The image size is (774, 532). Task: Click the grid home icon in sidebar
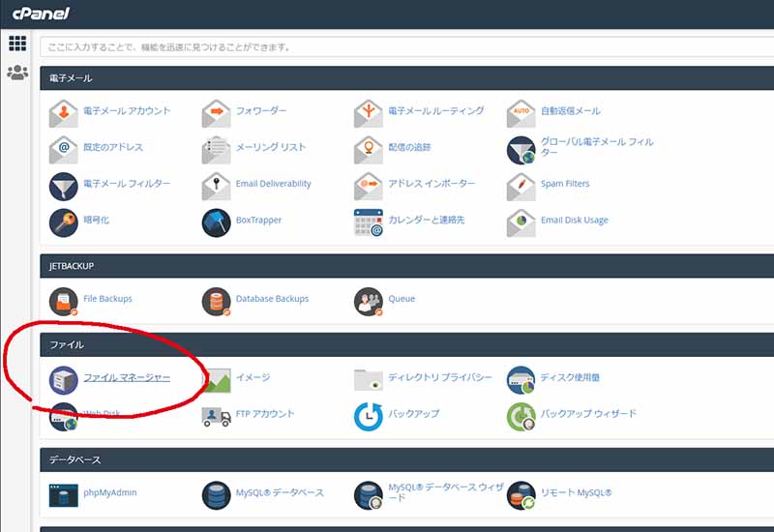pos(17,44)
